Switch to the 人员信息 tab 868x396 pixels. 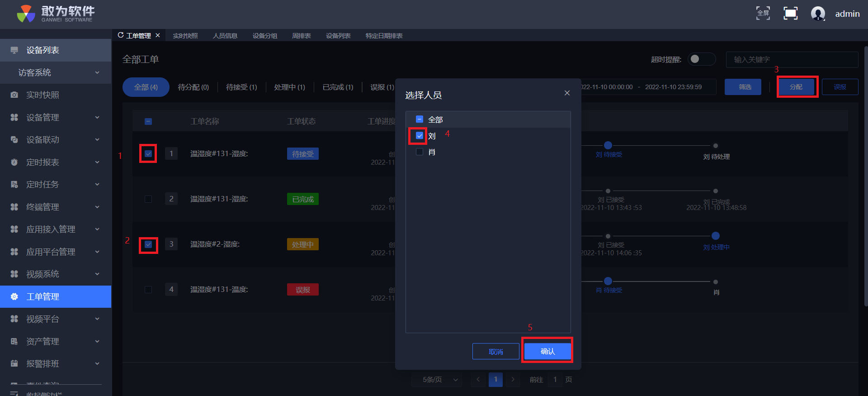pyautogui.click(x=225, y=36)
